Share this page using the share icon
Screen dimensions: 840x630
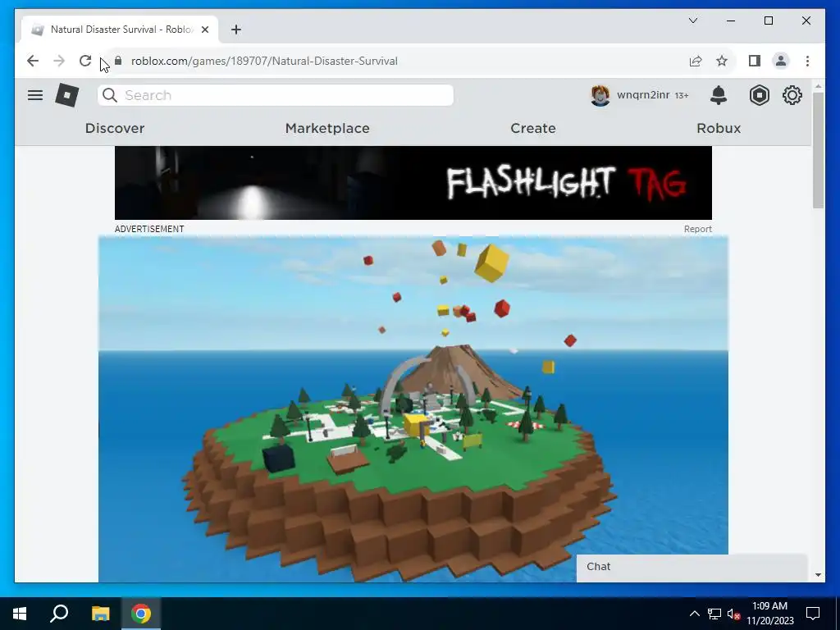(x=696, y=61)
